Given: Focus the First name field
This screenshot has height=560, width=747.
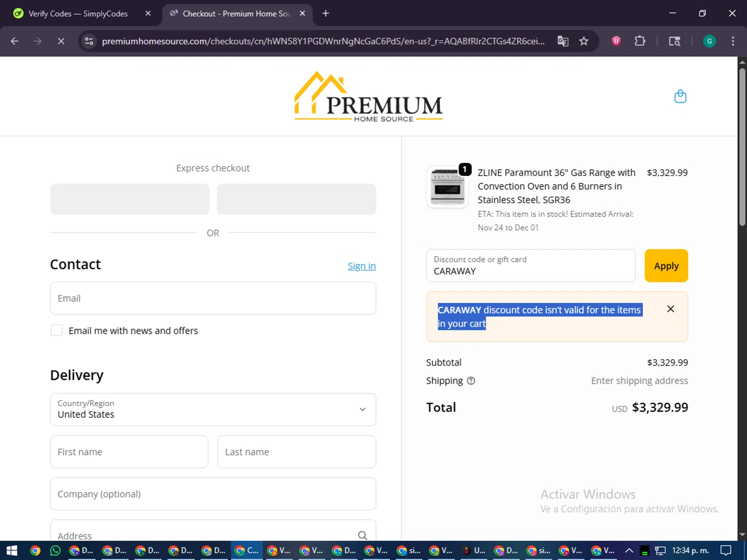Looking at the screenshot, I should point(129,452).
